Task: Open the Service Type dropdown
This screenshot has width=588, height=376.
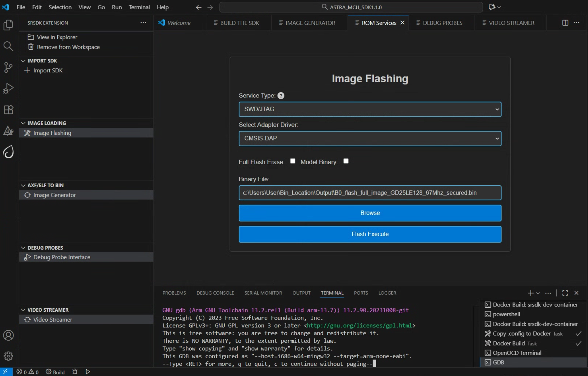Action: [370, 109]
